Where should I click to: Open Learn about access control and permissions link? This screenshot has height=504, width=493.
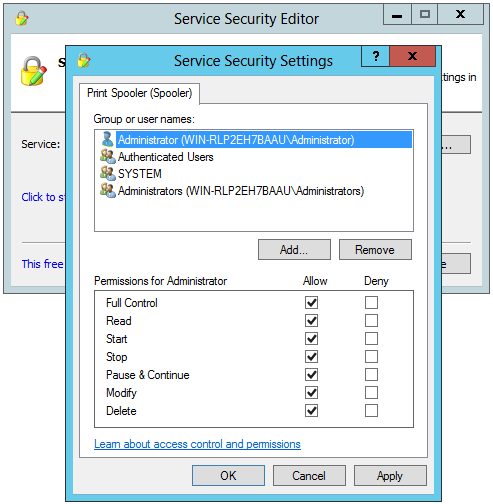click(x=197, y=444)
